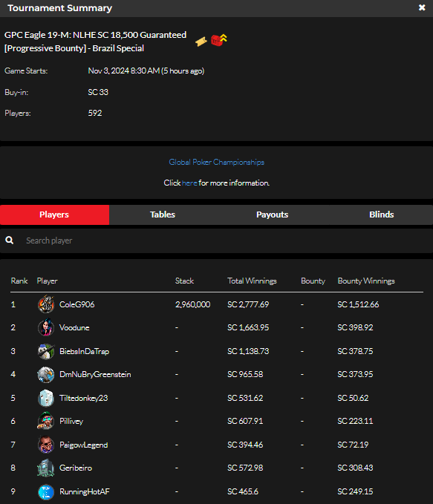The image size is (433, 504).
Task: Click bounty winnings SC 50.62
Action: 353,399
